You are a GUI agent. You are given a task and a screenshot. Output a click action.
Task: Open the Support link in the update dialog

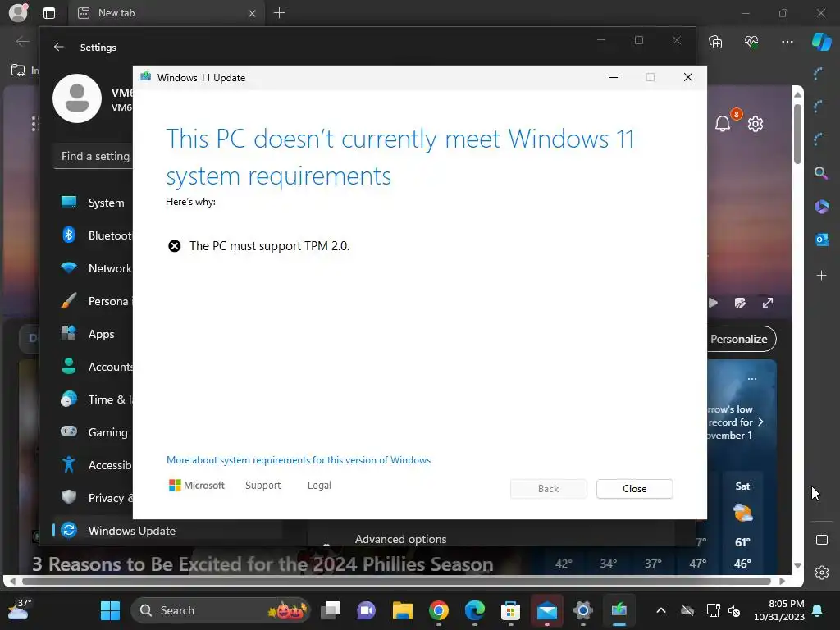[x=263, y=486]
